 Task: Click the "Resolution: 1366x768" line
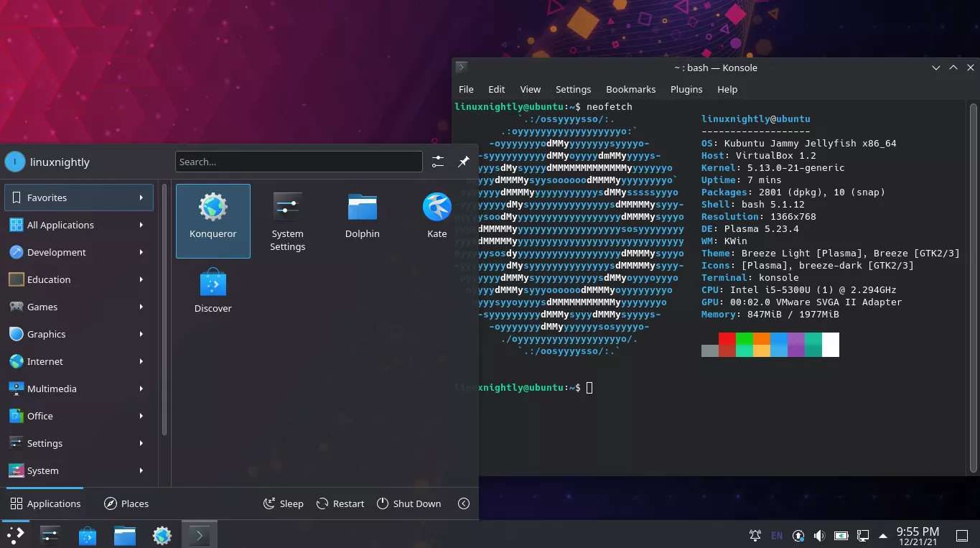click(x=758, y=216)
